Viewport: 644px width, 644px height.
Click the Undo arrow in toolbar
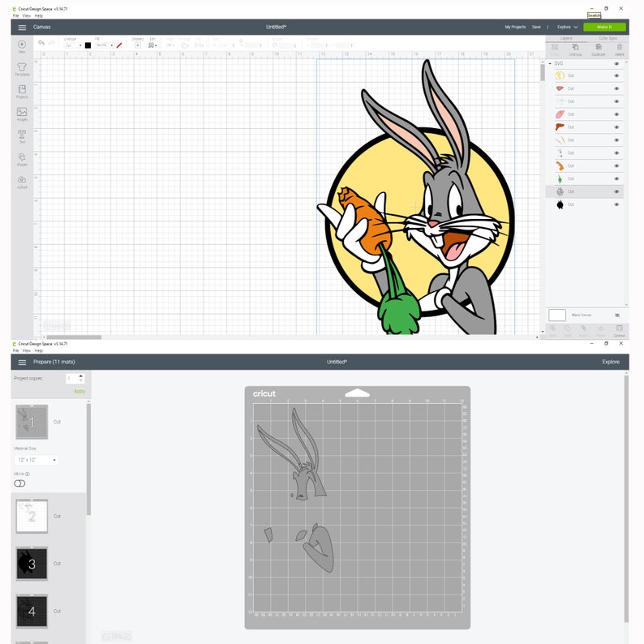[41, 43]
